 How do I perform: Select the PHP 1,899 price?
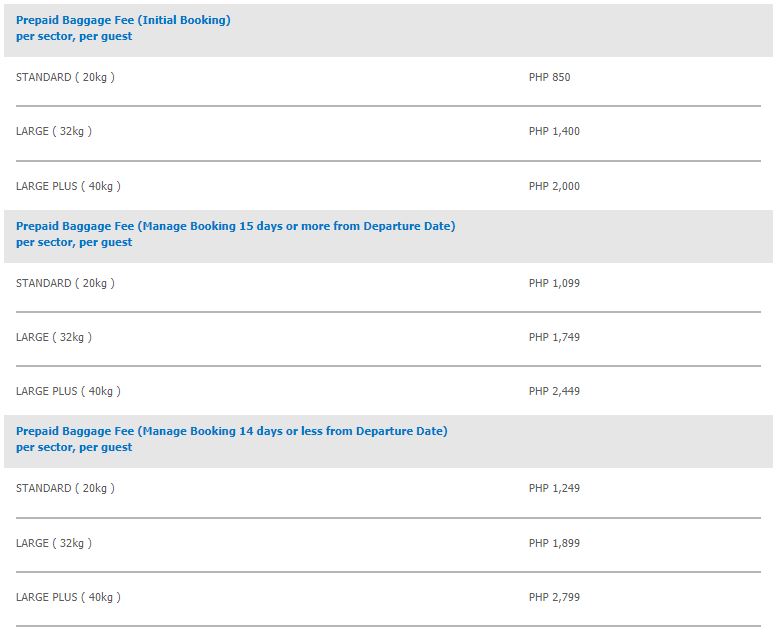554,543
